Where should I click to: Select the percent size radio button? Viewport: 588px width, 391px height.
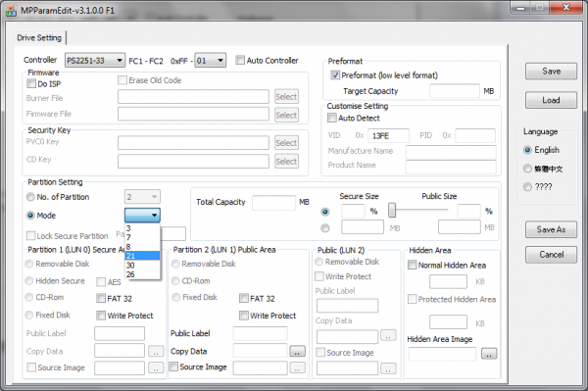point(325,212)
